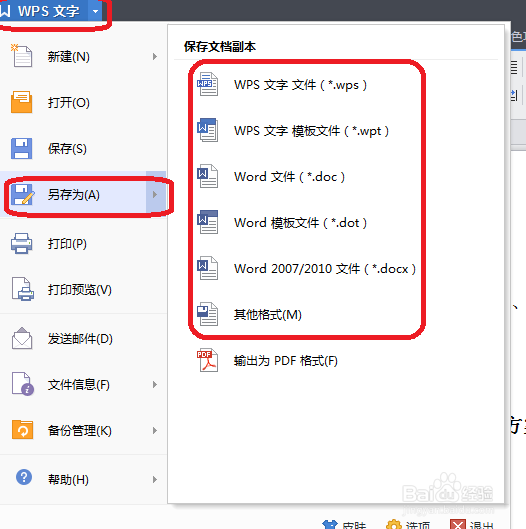
Task: Click the Backup Management folder icon
Action: click(x=22, y=430)
